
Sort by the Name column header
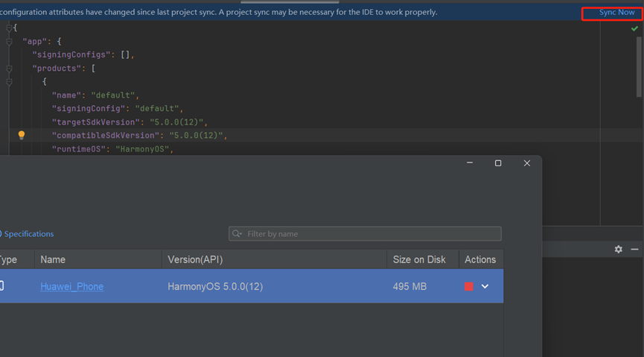point(98,259)
